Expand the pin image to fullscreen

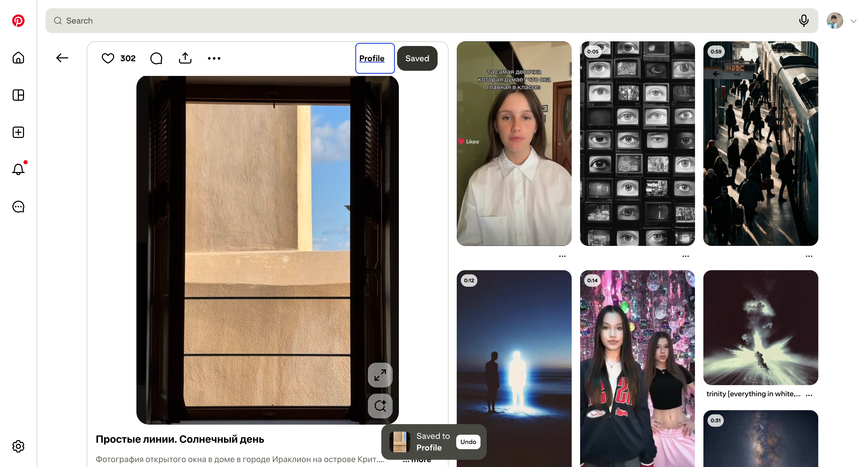tap(380, 375)
